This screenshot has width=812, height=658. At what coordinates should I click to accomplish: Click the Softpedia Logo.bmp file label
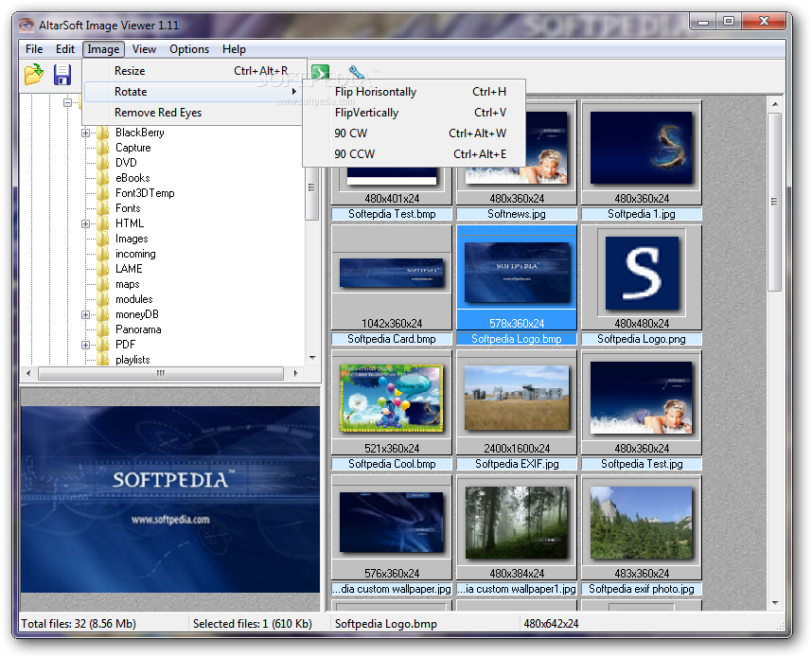(517, 339)
